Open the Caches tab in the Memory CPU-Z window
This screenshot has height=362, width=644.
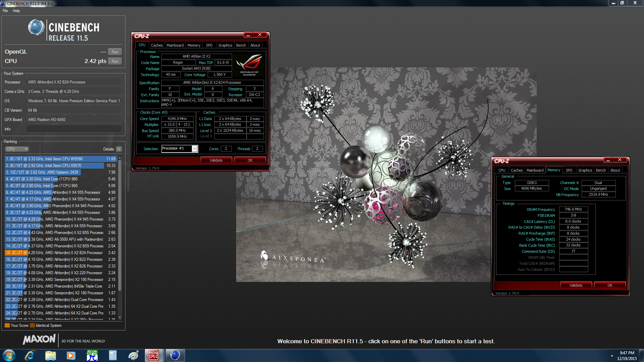pyautogui.click(x=517, y=170)
